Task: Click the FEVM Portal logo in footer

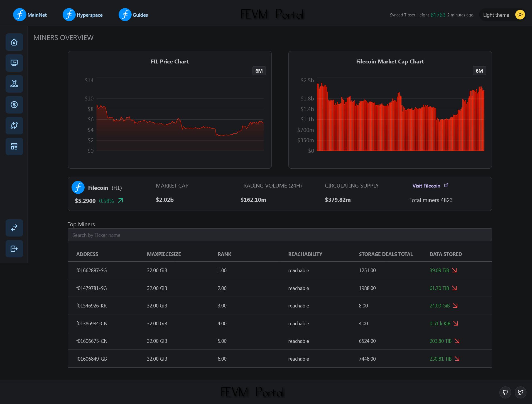Action: tap(252, 392)
